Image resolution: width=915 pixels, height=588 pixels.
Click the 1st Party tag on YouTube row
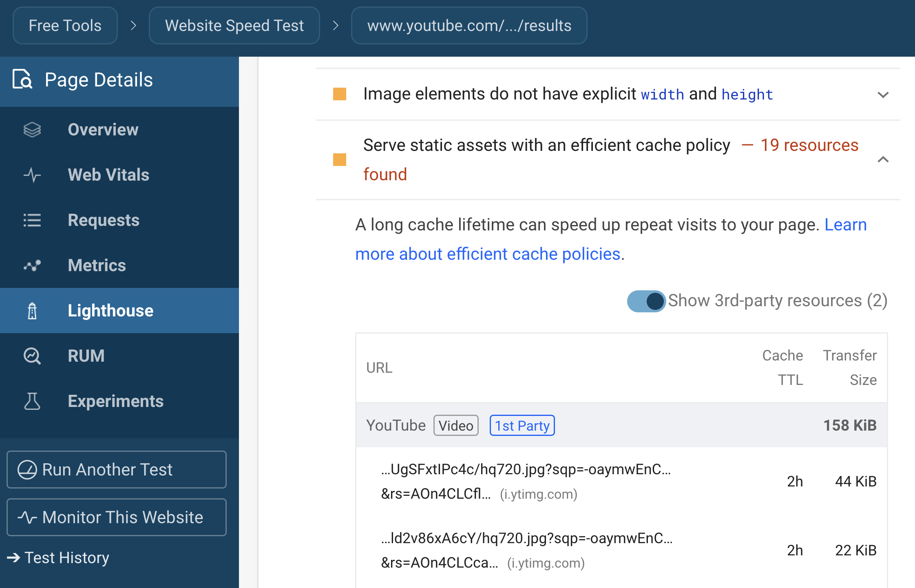tap(522, 424)
